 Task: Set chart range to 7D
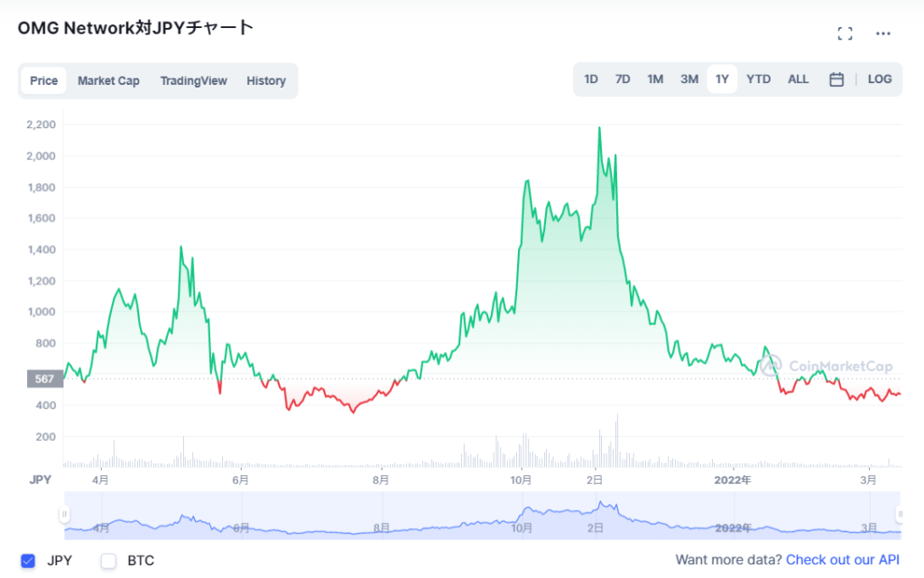point(623,79)
